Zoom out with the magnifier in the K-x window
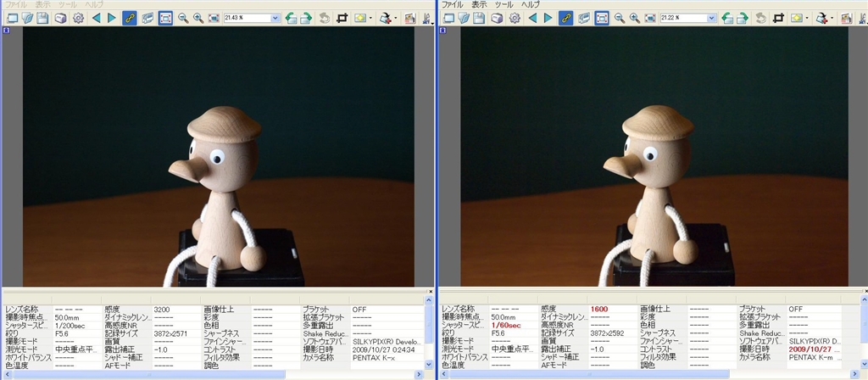Screen dimensions: 868x380 point(183,19)
